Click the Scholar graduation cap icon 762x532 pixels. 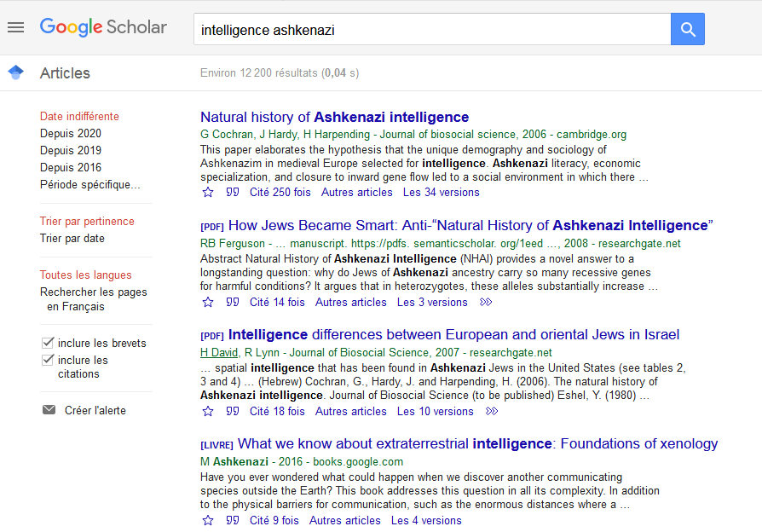tap(15, 72)
